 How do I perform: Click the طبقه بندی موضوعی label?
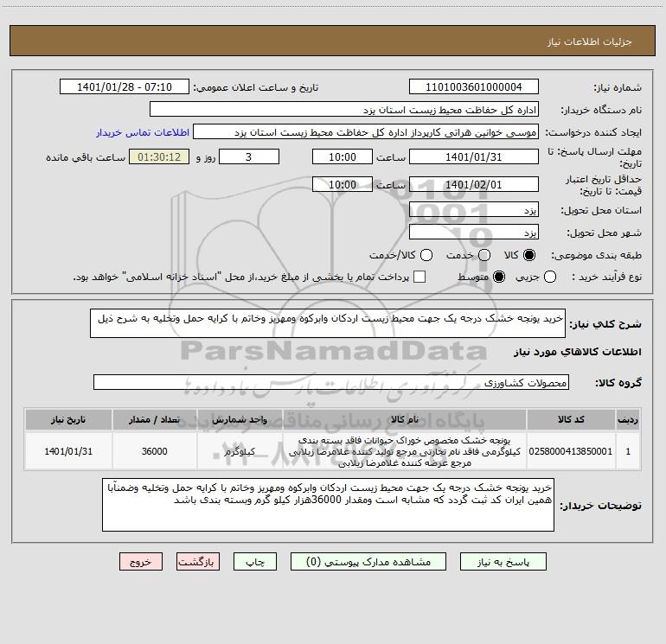tap(596, 255)
